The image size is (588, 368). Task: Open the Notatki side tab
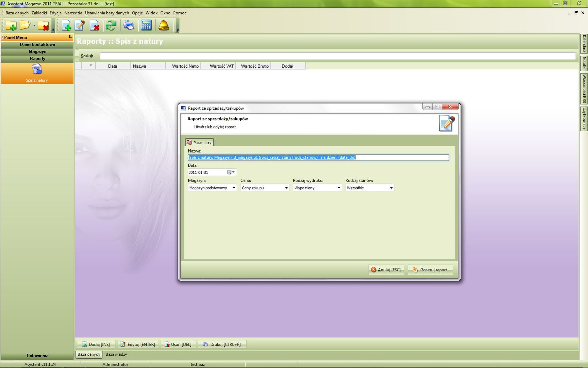pos(584,63)
